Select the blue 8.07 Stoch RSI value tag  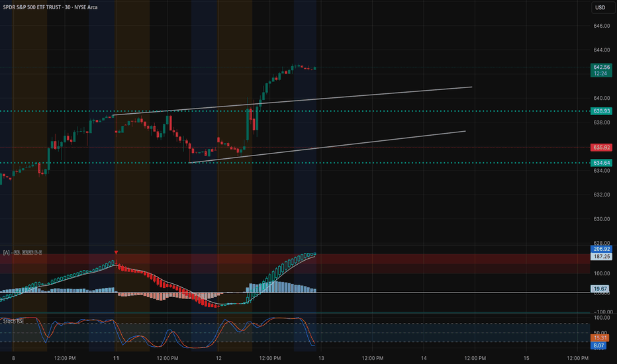(598, 346)
